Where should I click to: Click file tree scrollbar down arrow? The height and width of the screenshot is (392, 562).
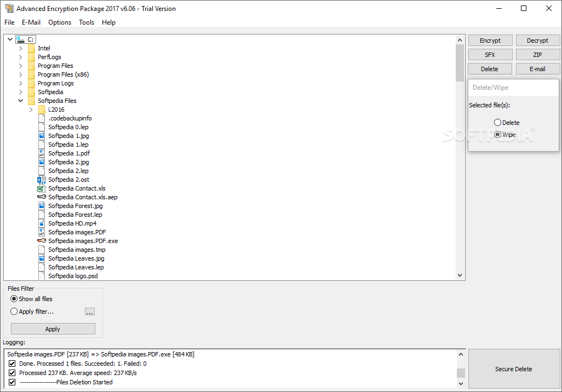tap(460, 275)
